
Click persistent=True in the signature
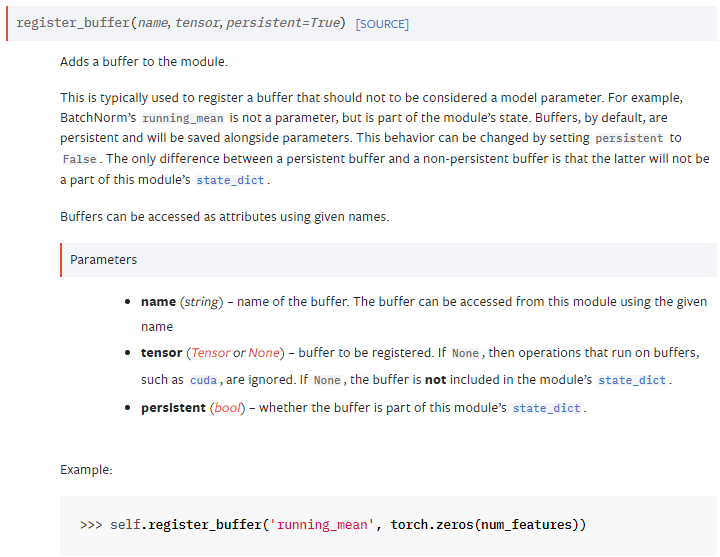(283, 23)
